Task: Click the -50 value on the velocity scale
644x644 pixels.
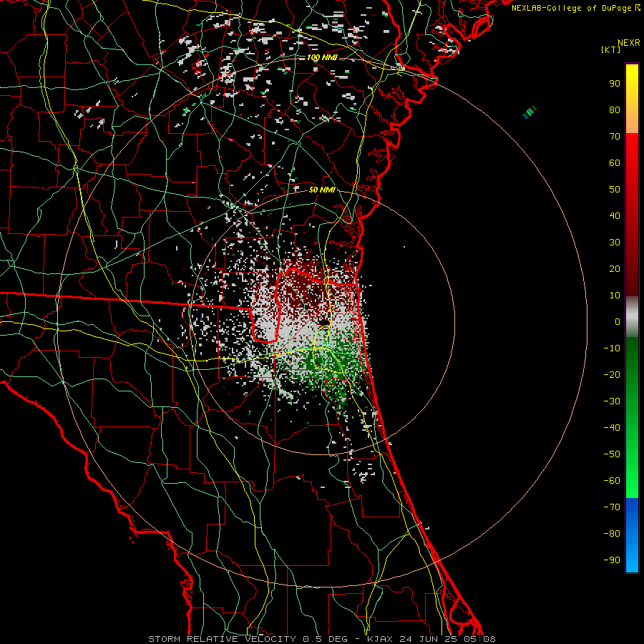Action: coord(612,454)
